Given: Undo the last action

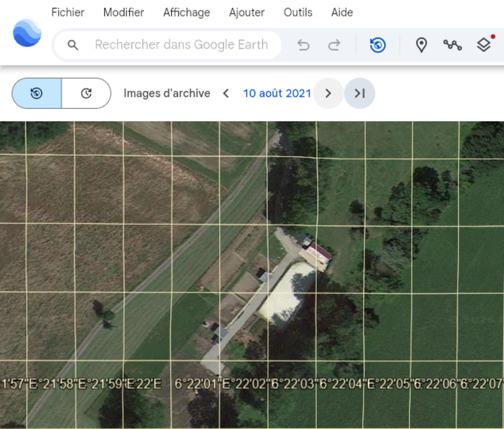Looking at the screenshot, I should coord(303,45).
